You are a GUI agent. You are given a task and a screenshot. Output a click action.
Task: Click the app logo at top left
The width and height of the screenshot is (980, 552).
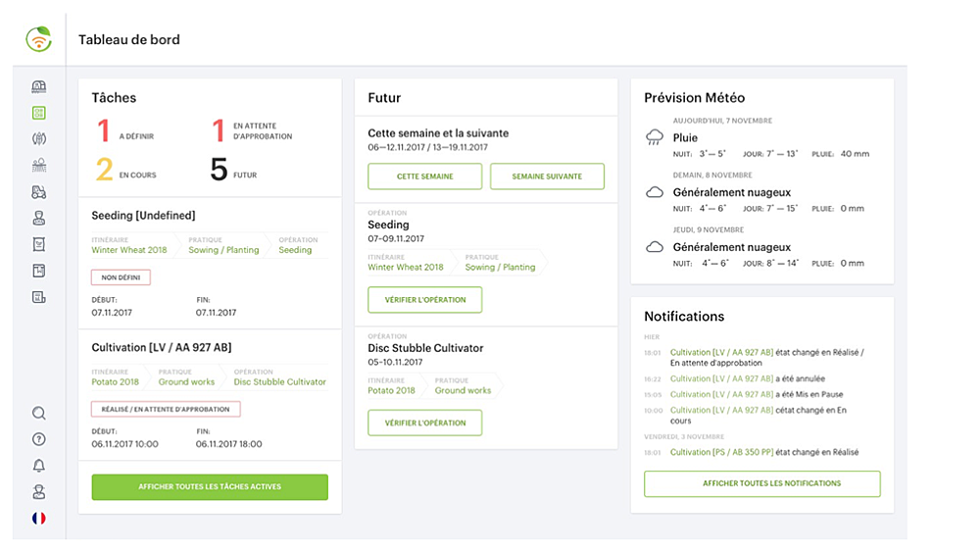(x=39, y=40)
